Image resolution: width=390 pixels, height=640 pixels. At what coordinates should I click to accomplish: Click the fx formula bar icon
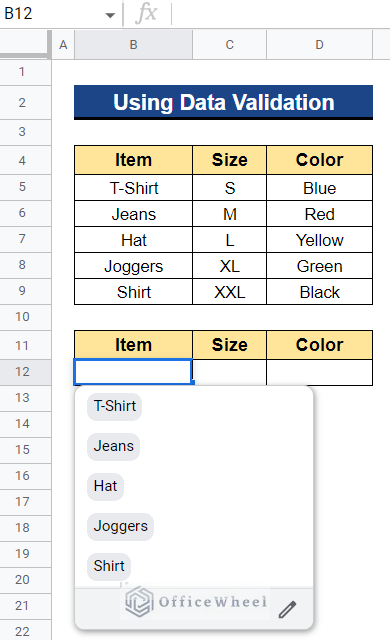point(146,13)
